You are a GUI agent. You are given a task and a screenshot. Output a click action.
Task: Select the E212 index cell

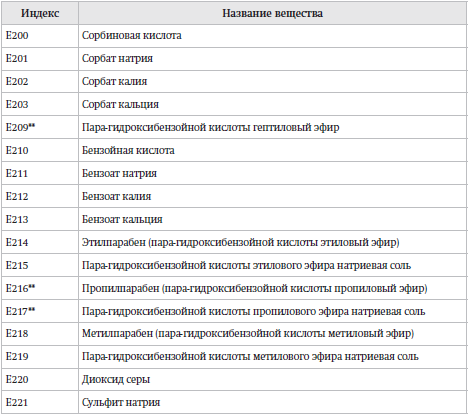pos(40,197)
